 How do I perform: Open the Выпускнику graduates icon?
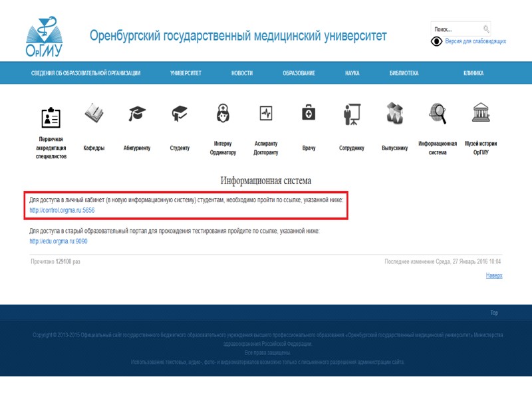coord(394,113)
